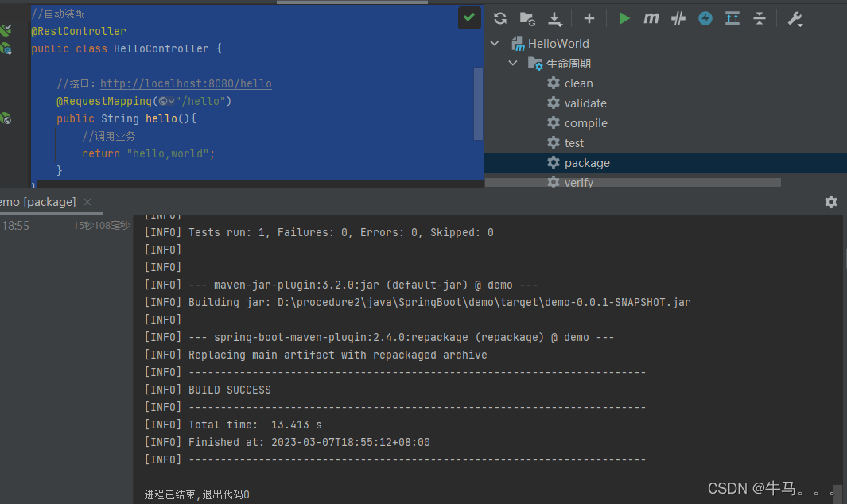Click the 生命周期 folder icon

(x=535, y=64)
